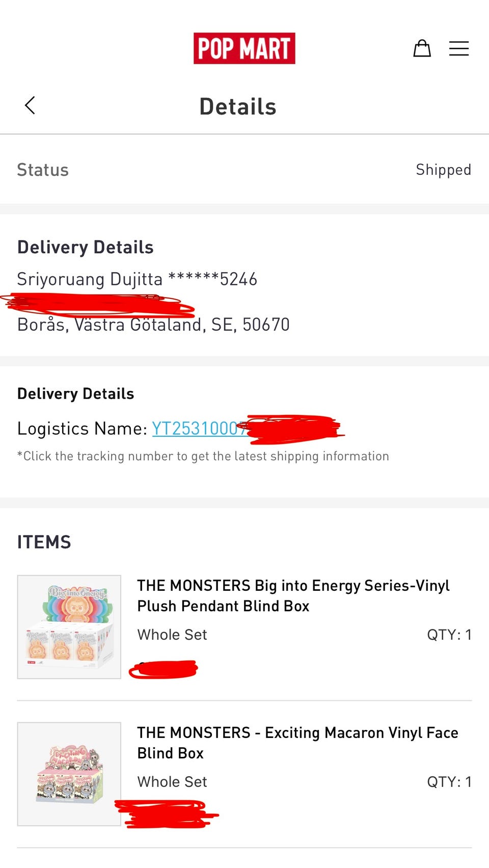Screen dimensions: 489x868
Task: Tap the ITEMS section heading
Action: tap(44, 542)
